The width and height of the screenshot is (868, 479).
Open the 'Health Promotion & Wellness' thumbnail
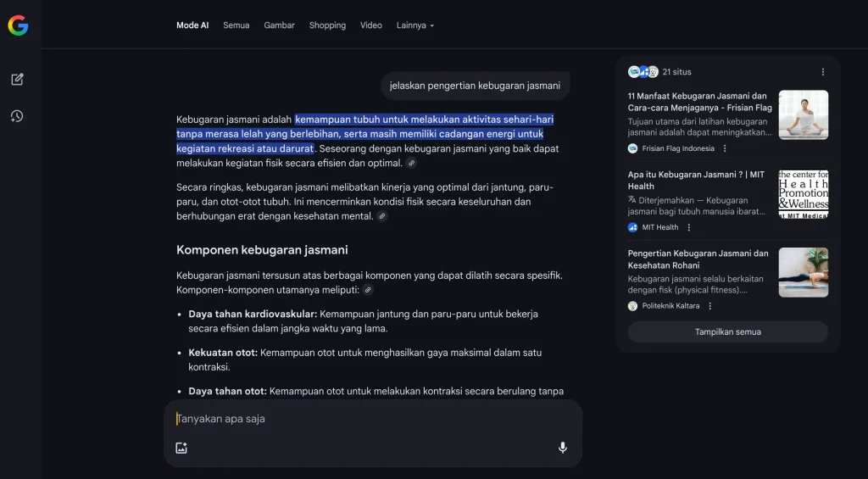(804, 194)
